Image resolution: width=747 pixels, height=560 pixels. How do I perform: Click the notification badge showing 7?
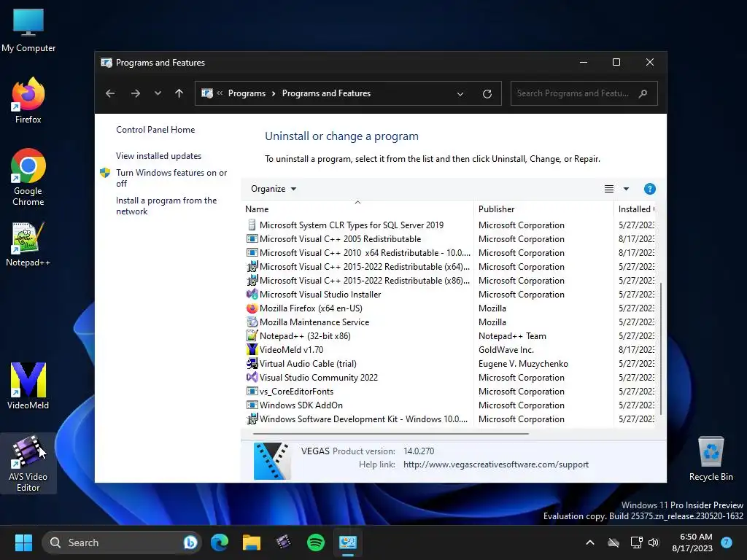tap(727, 542)
